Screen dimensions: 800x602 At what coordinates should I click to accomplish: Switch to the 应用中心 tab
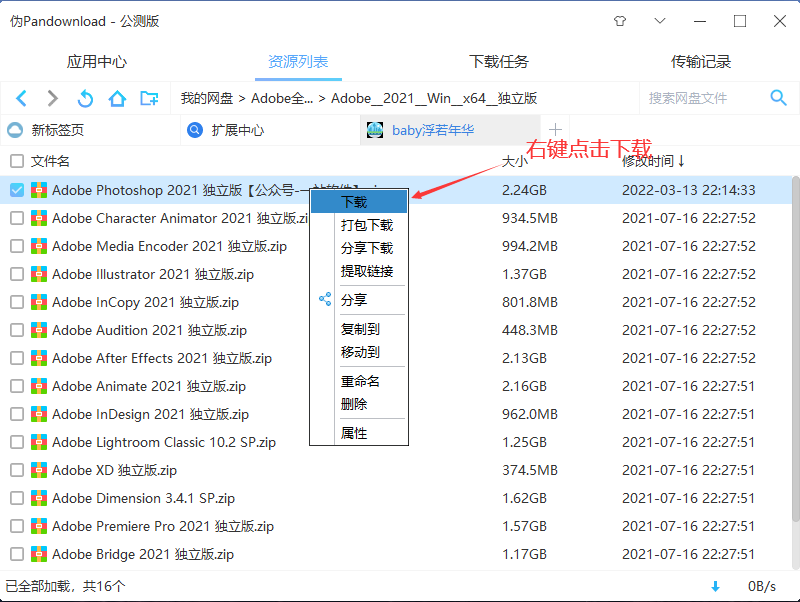[x=96, y=62]
